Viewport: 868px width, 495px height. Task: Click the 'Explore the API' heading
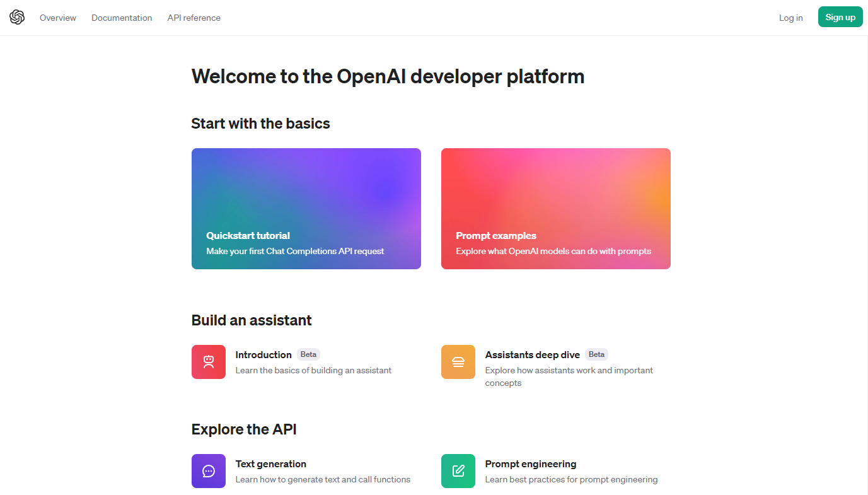[244, 429]
